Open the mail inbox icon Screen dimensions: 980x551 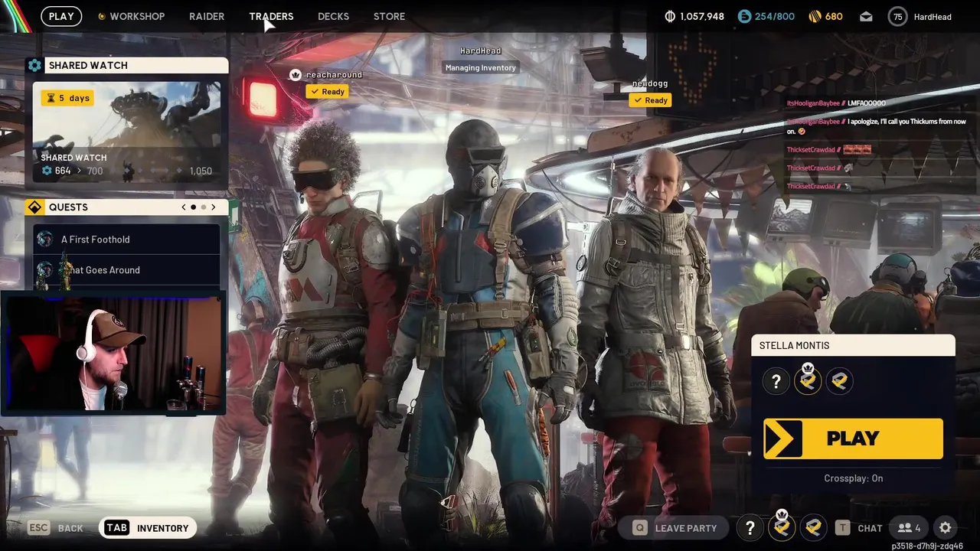[866, 16]
